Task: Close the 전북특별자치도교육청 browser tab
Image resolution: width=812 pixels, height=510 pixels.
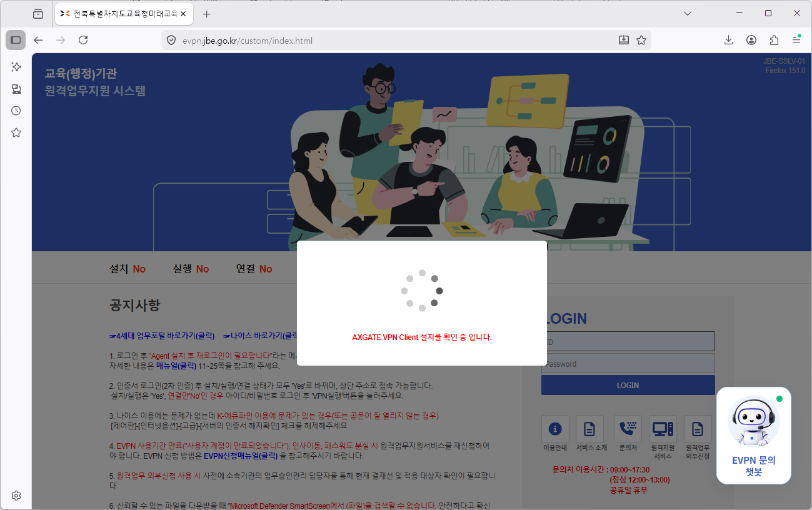Action: click(183, 14)
